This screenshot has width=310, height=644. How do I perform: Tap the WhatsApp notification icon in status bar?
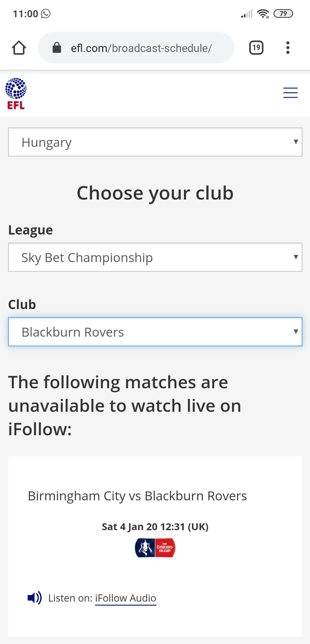46,13
